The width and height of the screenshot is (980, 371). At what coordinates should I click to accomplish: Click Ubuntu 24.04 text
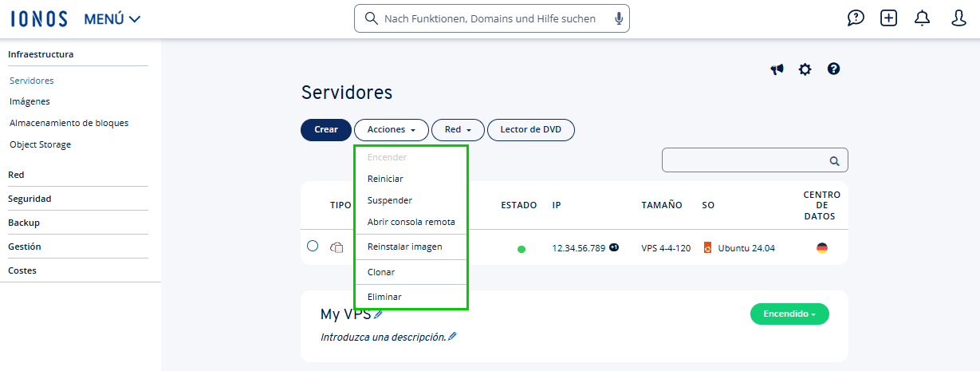click(x=746, y=248)
